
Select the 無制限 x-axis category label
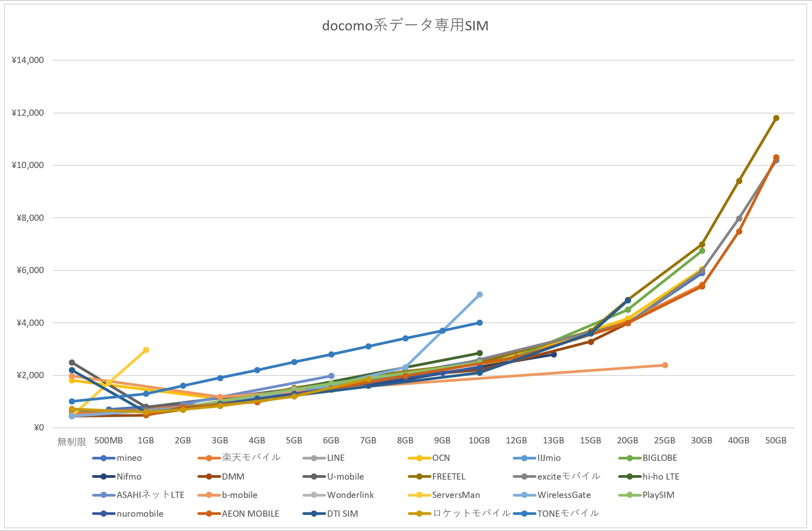(x=71, y=442)
